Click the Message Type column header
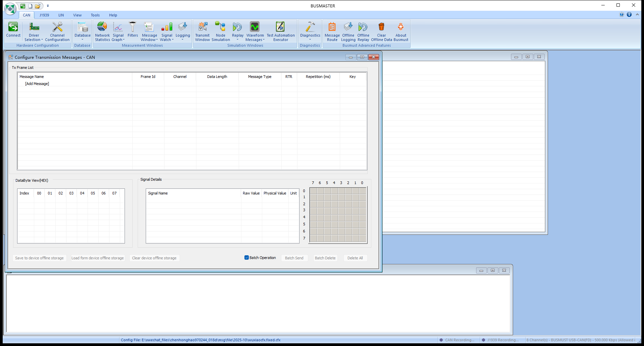 [x=260, y=77]
